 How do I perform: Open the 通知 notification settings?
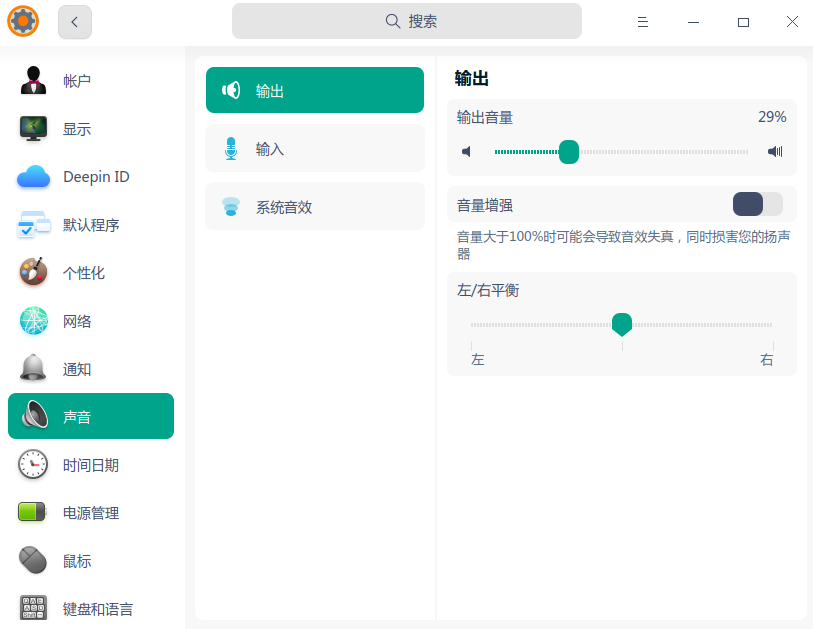pos(91,369)
